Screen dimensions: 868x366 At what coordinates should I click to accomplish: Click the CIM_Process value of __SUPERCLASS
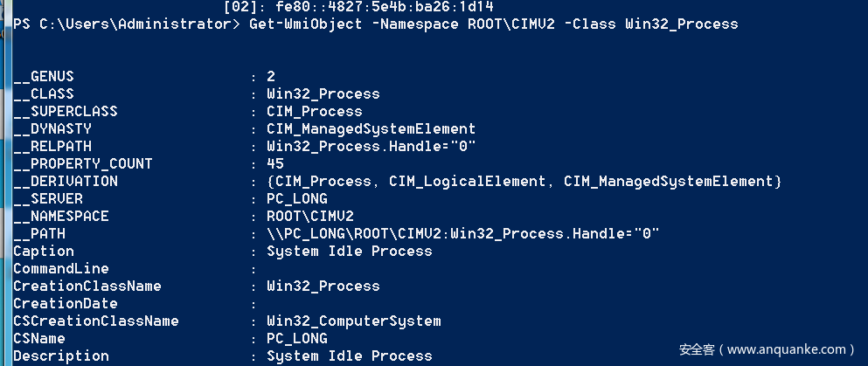[314, 111]
